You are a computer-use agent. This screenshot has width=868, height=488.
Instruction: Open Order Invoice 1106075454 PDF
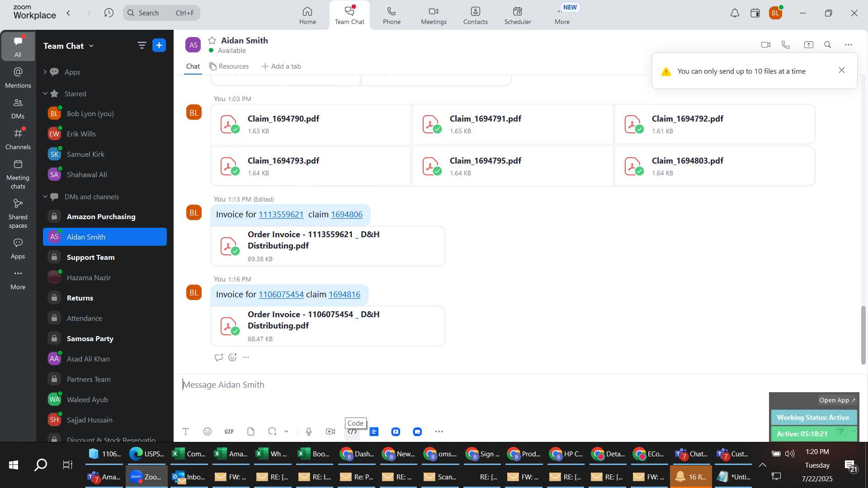click(x=328, y=326)
